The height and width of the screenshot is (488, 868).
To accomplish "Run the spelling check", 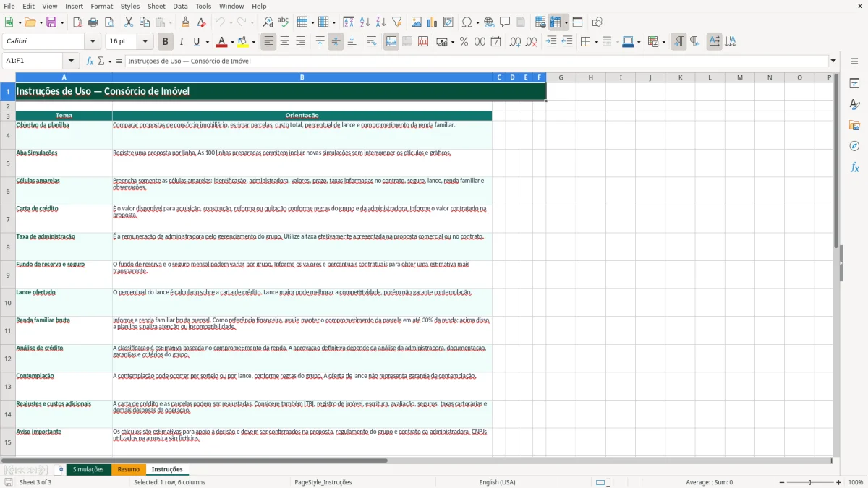I will coord(284,22).
